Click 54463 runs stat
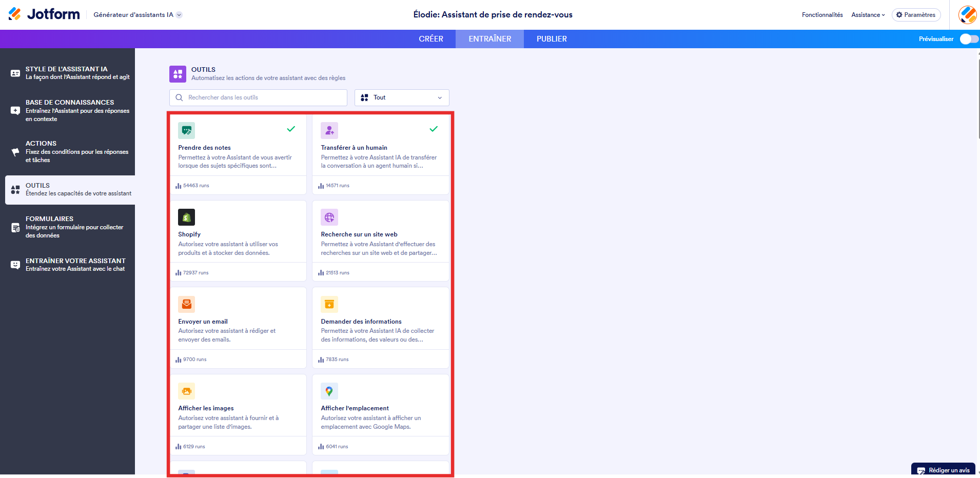Viewport: 980px width, 478px height. 192,186
